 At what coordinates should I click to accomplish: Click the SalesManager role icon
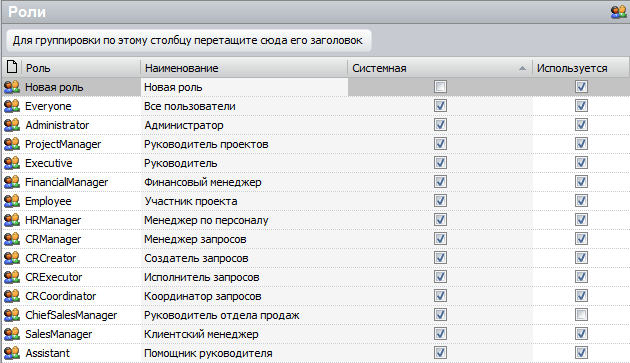(12, 334)
